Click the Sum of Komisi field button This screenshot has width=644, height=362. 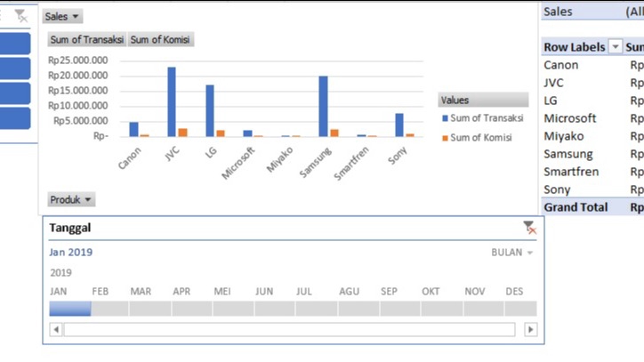pyautogui.click(x=160, y=39)
